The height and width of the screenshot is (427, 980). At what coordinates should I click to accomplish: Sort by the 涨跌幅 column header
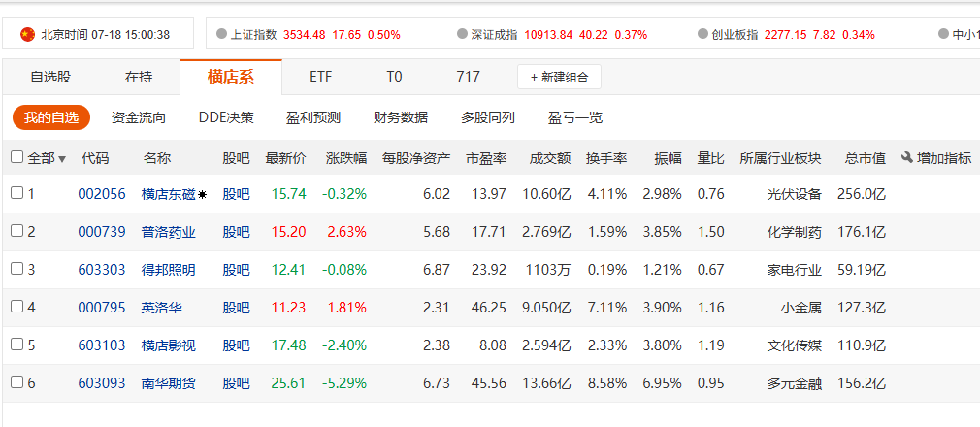click(346, 158)
